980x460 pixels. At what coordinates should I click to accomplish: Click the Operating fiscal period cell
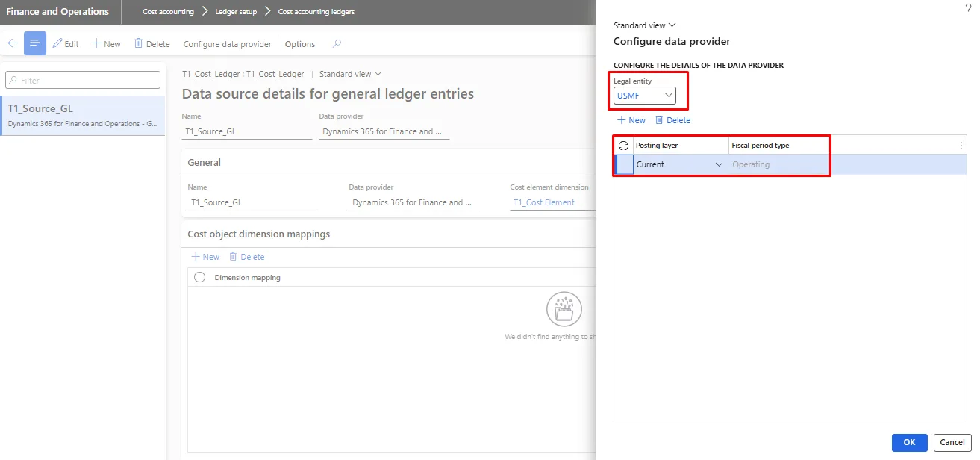(x=779, y=164)
